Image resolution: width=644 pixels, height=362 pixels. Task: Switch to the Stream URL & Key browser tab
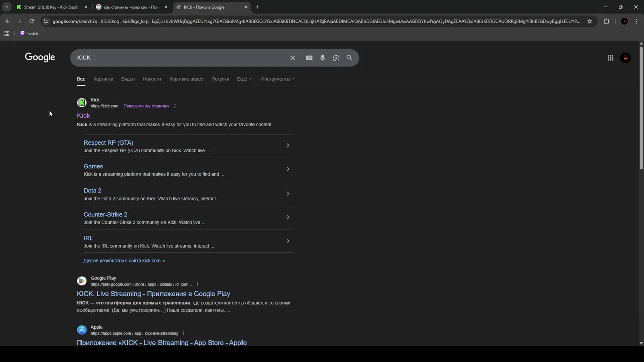(x=51, y=7)
